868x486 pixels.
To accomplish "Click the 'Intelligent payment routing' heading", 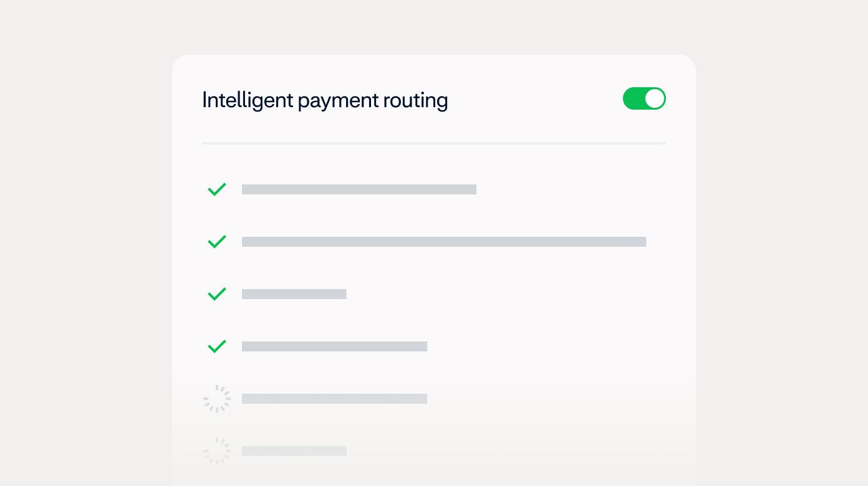I will click(325, 100).
